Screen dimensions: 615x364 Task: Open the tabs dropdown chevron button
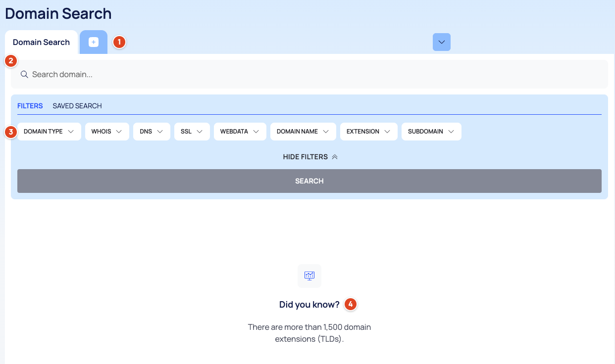pos(442,42)
